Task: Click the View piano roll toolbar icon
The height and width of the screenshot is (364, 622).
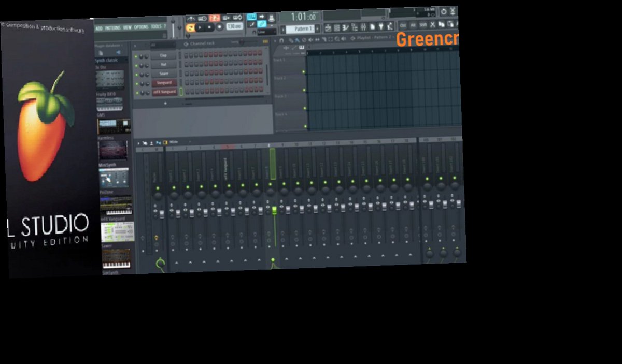Action: (x=346, y=28)
